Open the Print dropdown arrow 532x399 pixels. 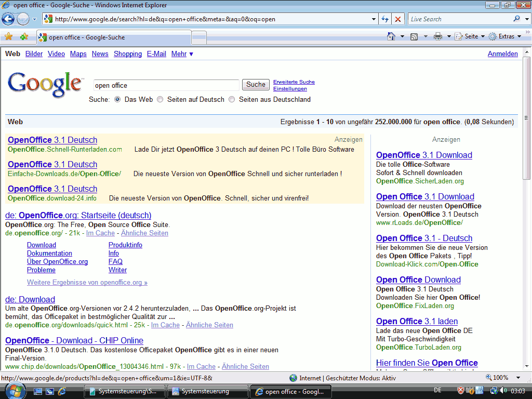[449, 36]
